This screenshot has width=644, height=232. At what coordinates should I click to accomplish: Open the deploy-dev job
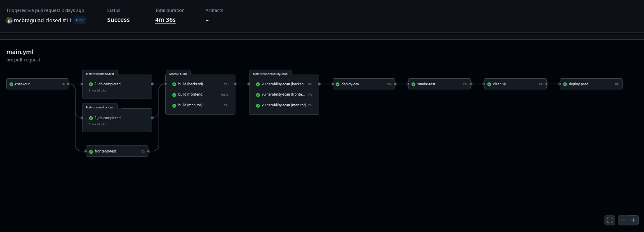(364, 84)
